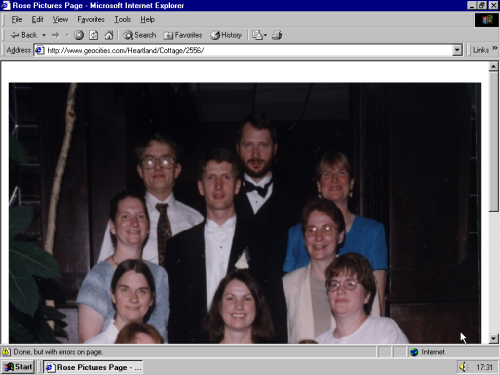The height and width of the screenshot is (375, 500).
Task: Open the Favorites menu in menu bar
Action: pyautogui.click(x=91, y=20)
